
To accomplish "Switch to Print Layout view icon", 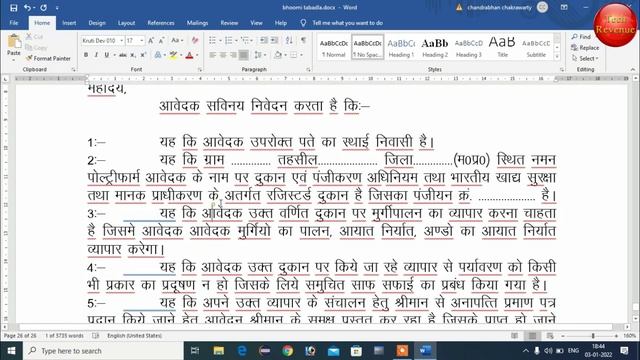I will point(532,336).
